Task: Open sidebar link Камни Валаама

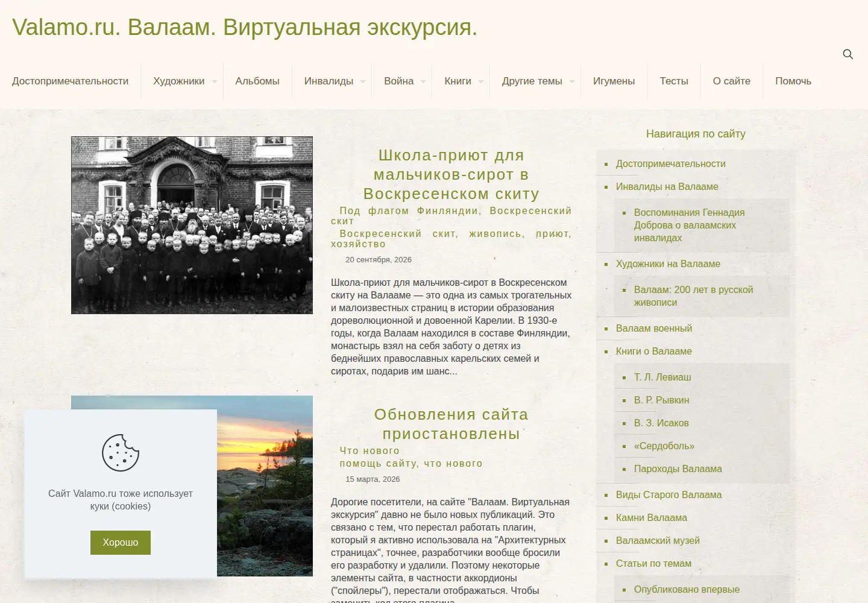Action: 651,517
